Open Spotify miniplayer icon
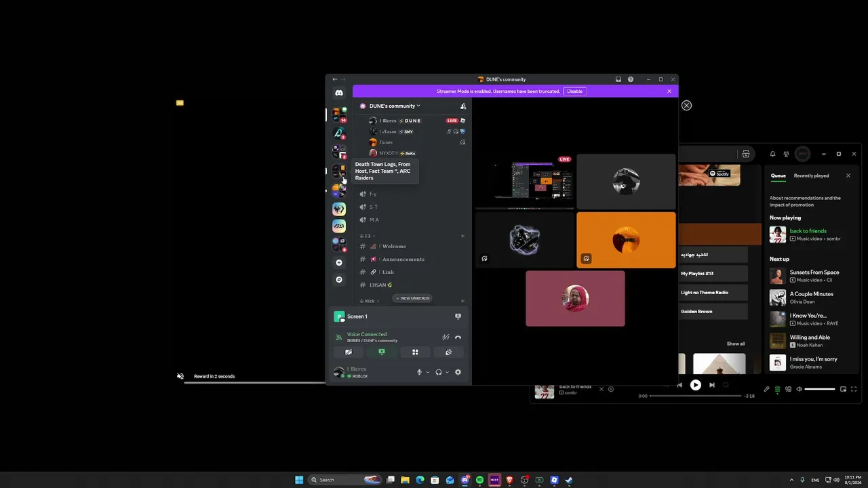The width and height of the screenshot is (868, 488). (x=843, y=389)
